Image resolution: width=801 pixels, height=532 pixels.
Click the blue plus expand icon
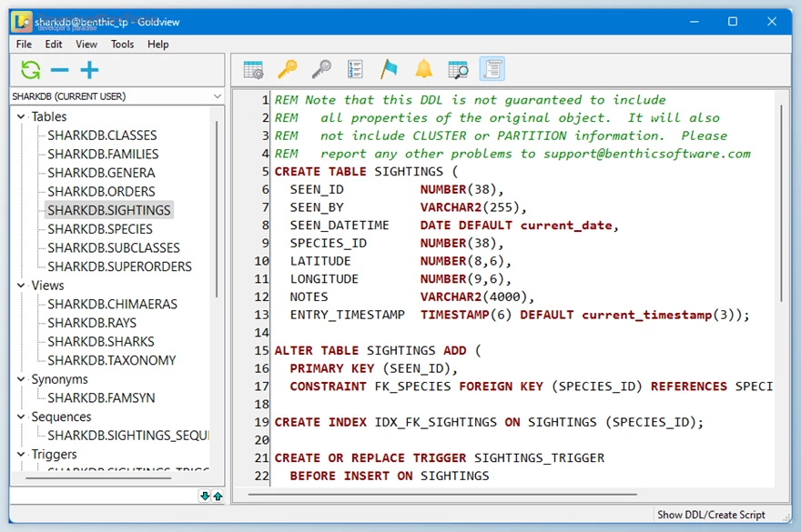(89, 70)
